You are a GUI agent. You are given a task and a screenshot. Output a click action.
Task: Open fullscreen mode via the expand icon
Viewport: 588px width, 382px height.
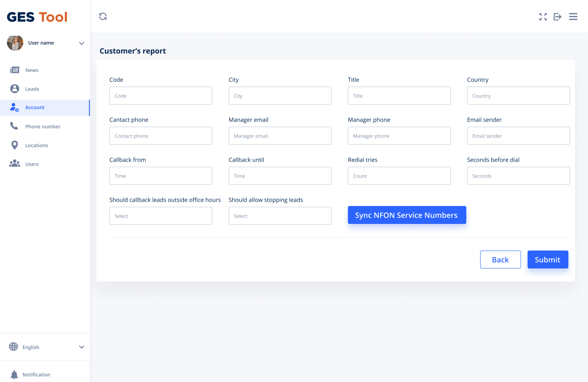(543, 17)
